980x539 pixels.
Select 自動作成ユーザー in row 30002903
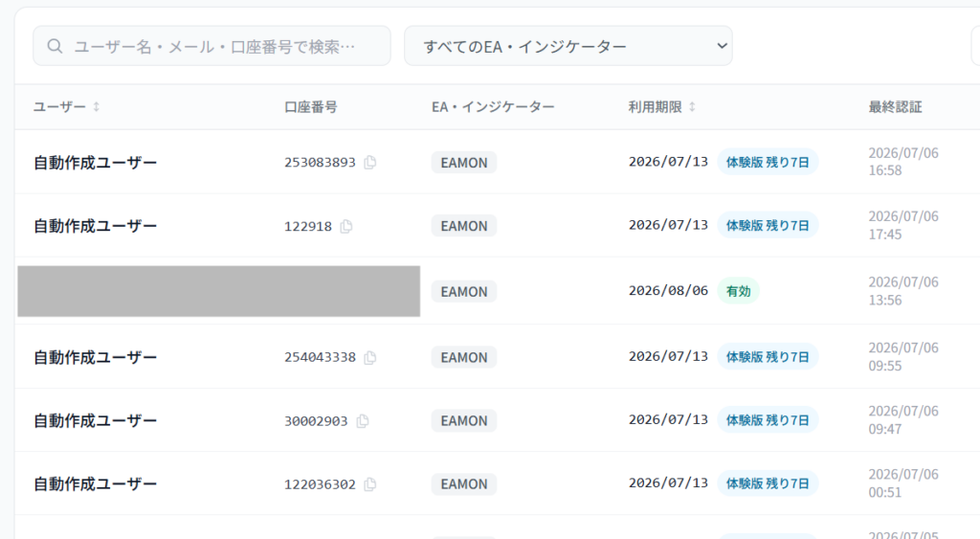coord(95,421)
